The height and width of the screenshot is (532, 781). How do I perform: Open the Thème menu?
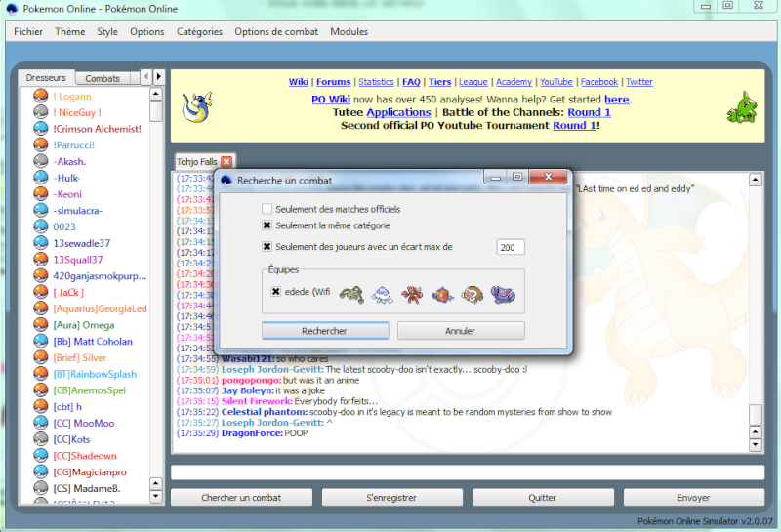(x=69, y=31)
